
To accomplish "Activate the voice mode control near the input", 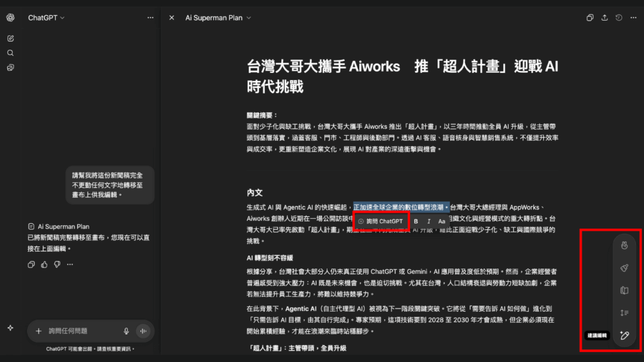I will (143, 331).
